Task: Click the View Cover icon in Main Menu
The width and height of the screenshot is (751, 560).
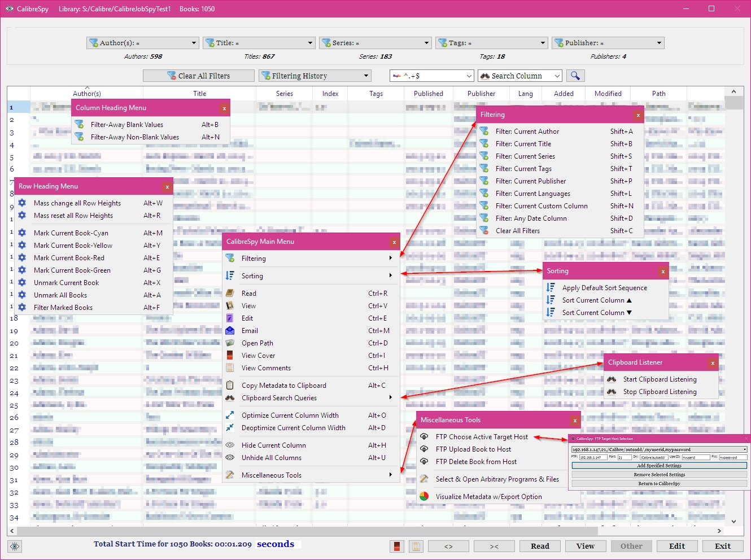Action: click(230, 355)
